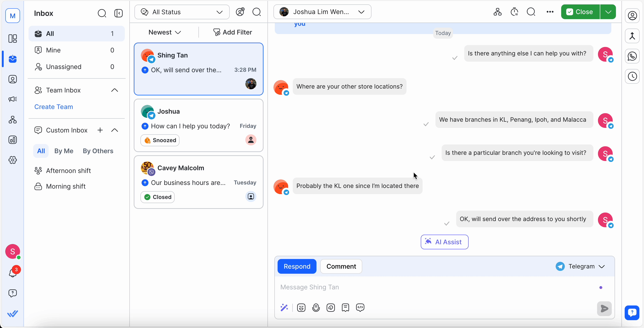This screenshot has height=328, width=644.
Task: Click the snooze conversation timer icon
Action: click(514, 12)
